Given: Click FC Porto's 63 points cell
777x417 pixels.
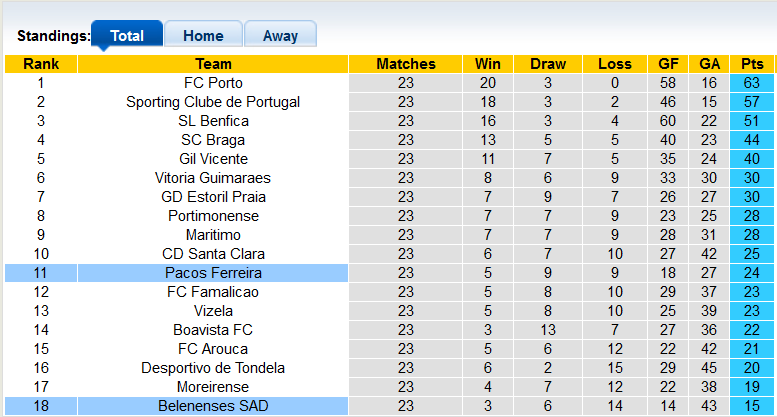Looking at the screenshot, I should (752, 83).
